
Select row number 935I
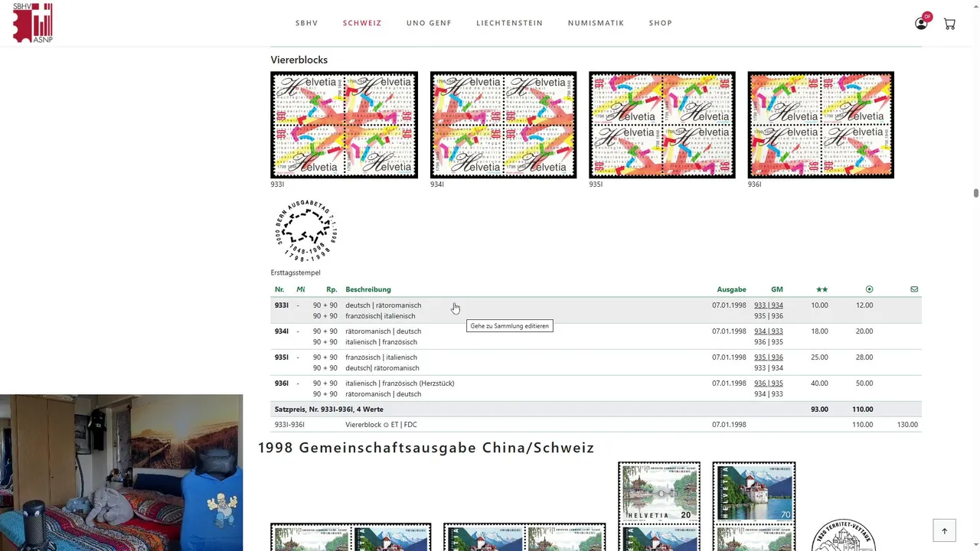tap(282, 357)
